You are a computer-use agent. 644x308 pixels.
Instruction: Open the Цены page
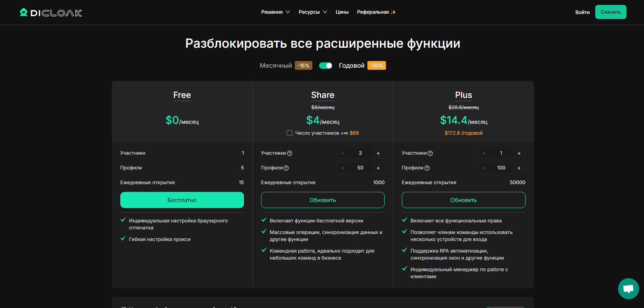(x=342, y=12)
